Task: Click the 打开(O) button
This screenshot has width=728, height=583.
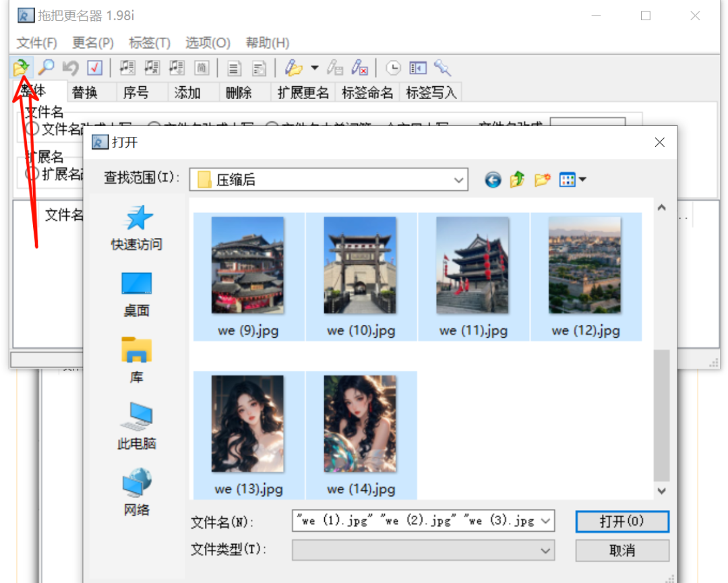Action: pyautogui.click(x=622, y=521)
